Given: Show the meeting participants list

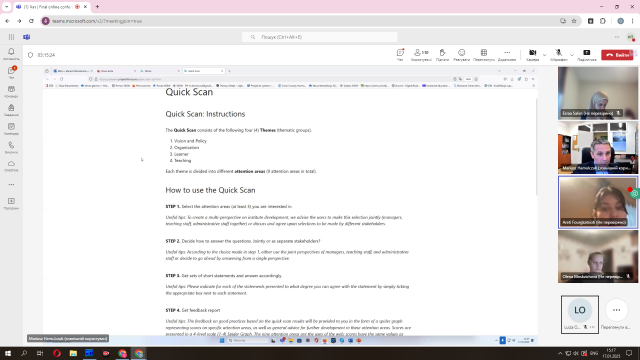Looking at the screenshot, I should [421, 55].
